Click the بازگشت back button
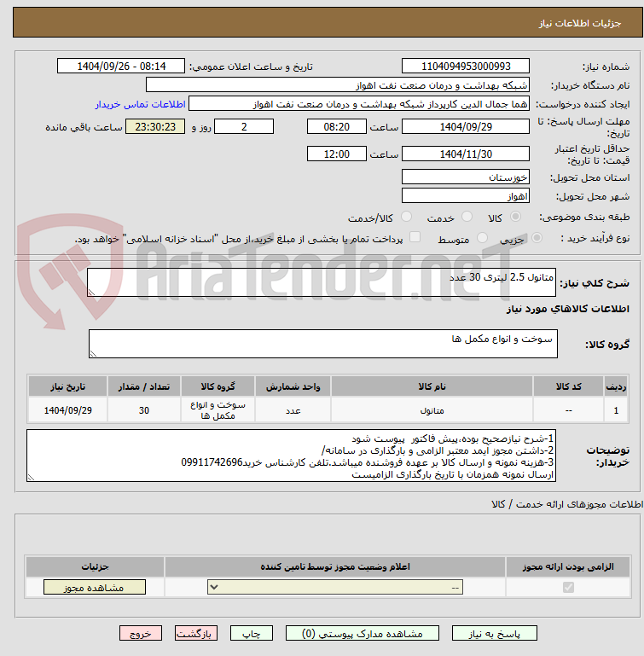Image resolution: width=644 pixels, height=656 pixels. pos(196,634)
